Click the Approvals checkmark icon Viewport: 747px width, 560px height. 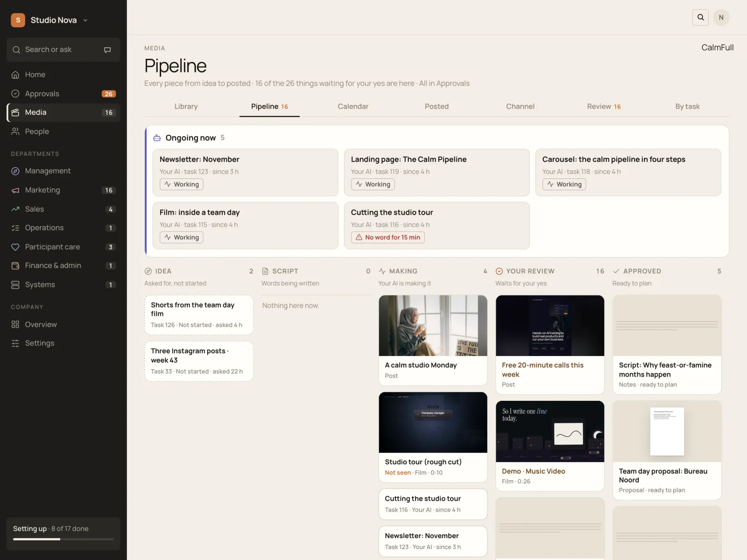pos(15,94)
